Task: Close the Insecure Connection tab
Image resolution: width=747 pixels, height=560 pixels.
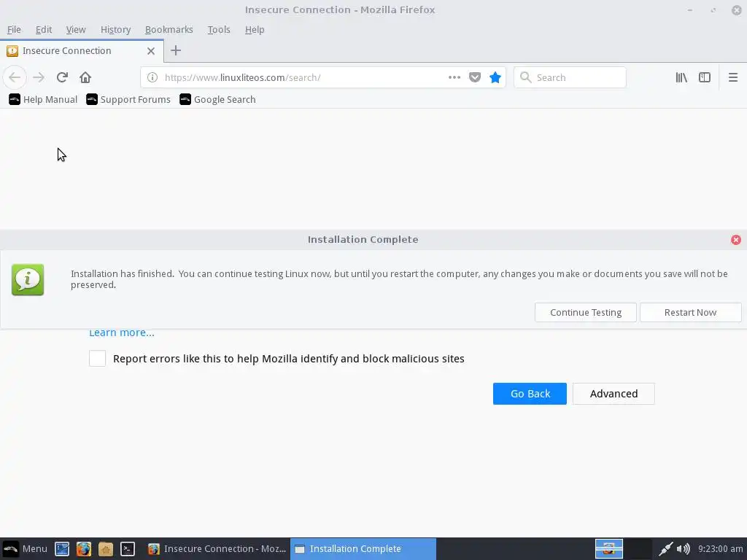Action: pyautogui.click(x=151, y=51)
